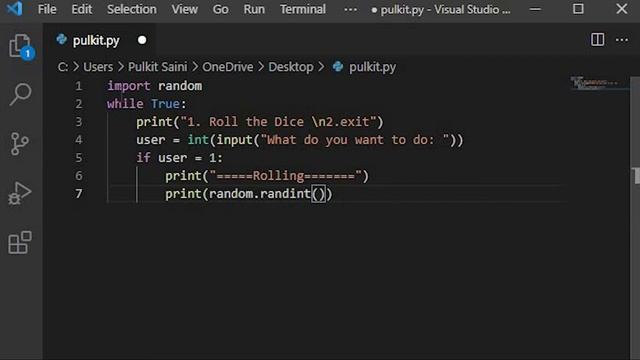Viewport: 640px width, 360px height.
Task: Click Python file icon in pulkit.py tab
Action: [x=62, y=40]
